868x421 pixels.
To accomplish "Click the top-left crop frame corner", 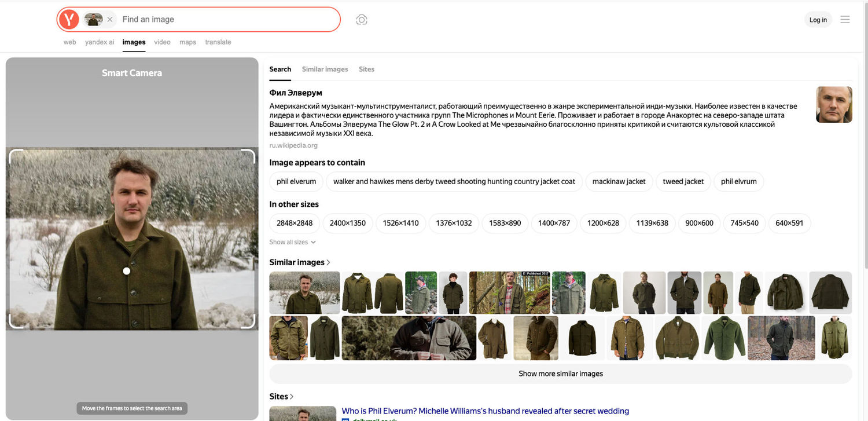I will click(16, 156).
